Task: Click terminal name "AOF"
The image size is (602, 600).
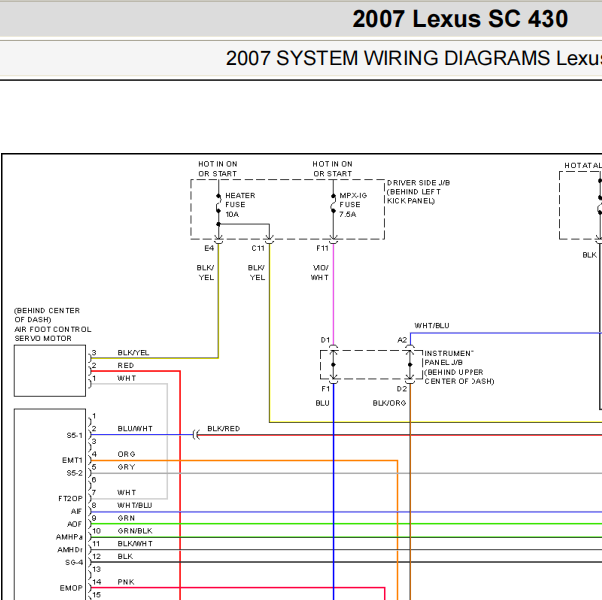Action: [x=74, y=524]
